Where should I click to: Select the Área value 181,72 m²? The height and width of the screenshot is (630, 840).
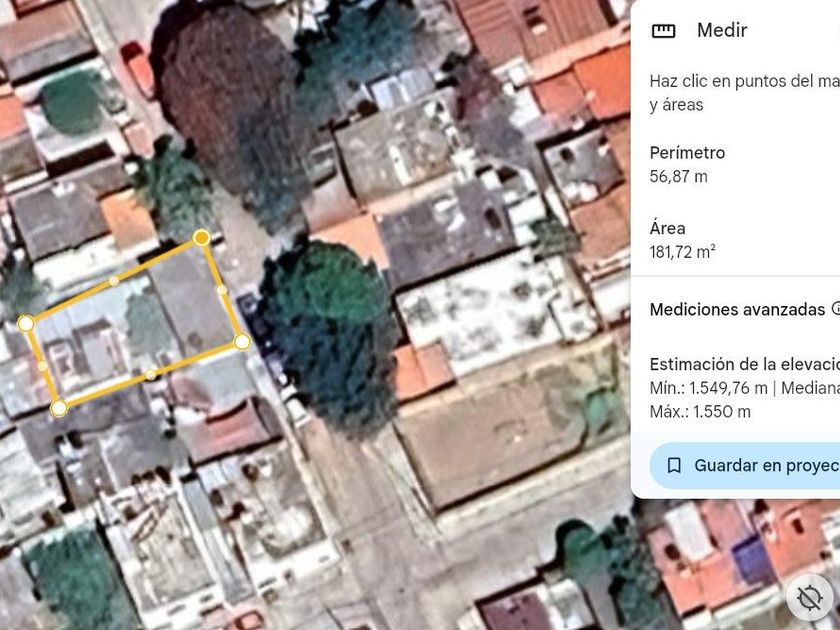point(682,252)
